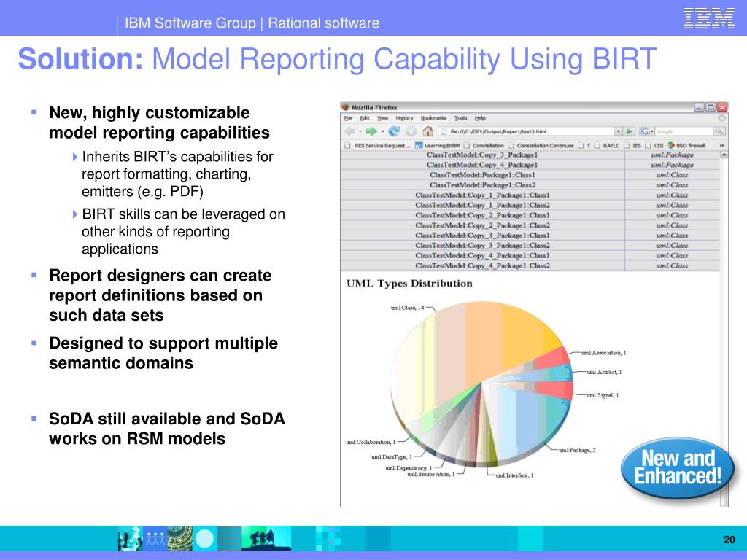This screenshot has height=560, width=747.
Task: Show more bookmarks with the overflow chevron
Action: point(721,145)
